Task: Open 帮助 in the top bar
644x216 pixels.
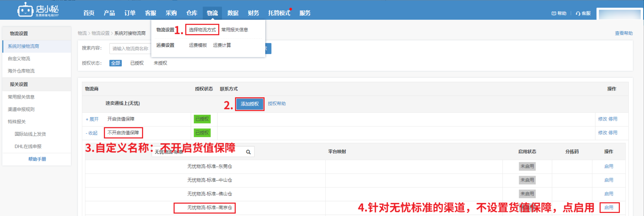Action: point(559,13)
